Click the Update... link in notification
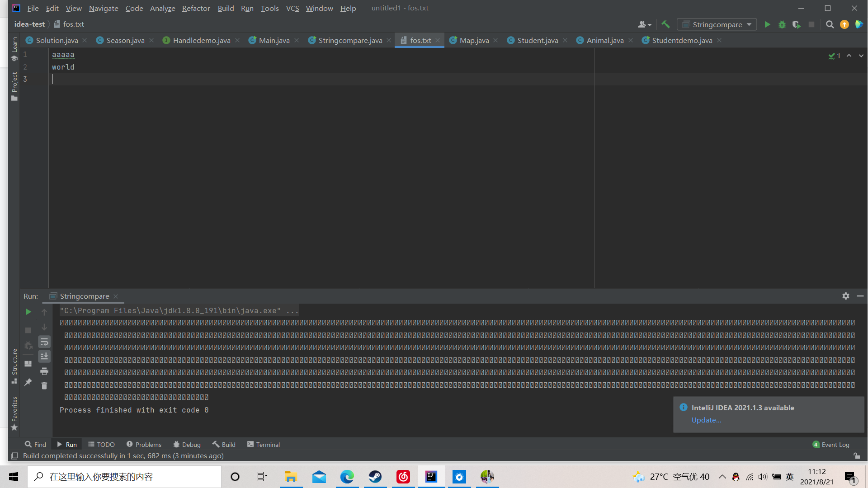This screenshot has width=868, height=488. click(706, 420)
